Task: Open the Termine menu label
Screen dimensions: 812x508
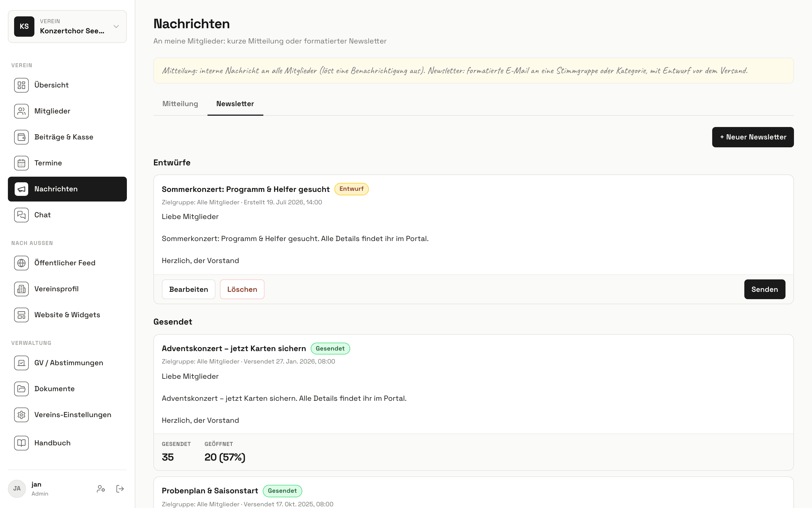Action: 48,163
